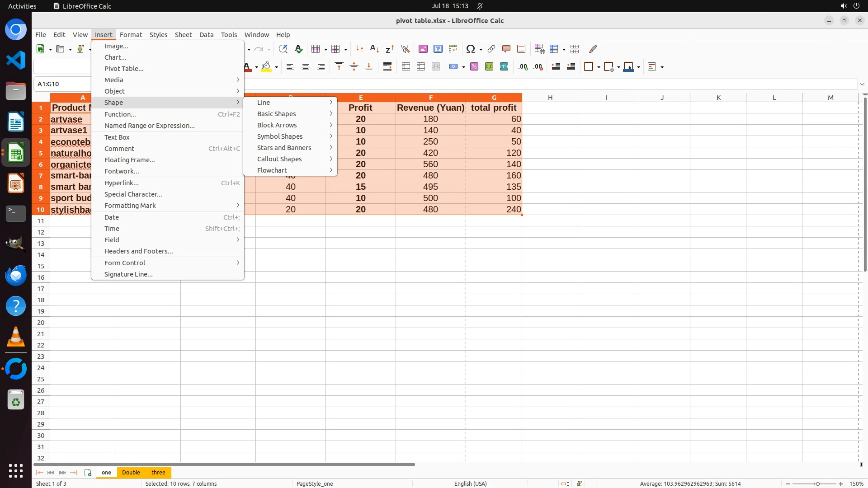Switch to the Double sheet tab

click(x=131, y=473)
